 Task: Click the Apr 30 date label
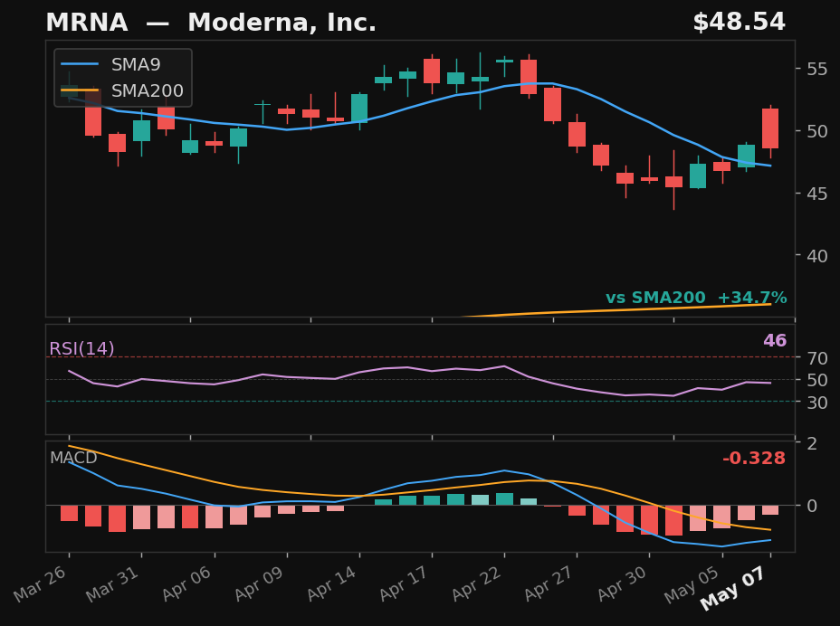click(x=622, y=583)
